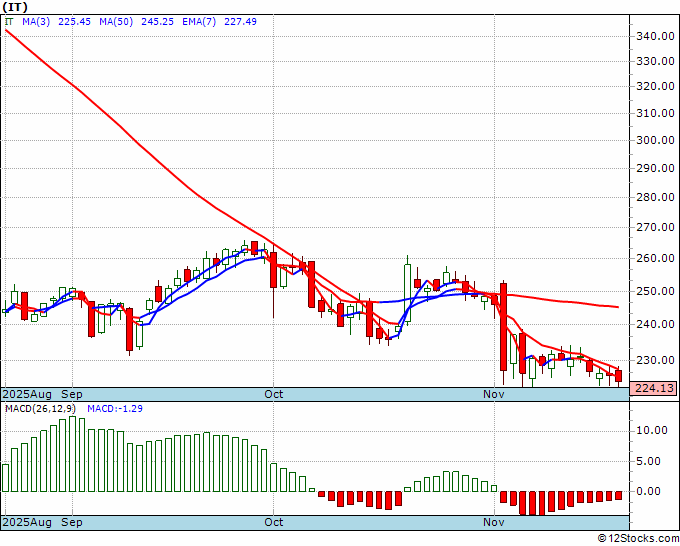Click the 340.00 price axis label

[655, 36]
